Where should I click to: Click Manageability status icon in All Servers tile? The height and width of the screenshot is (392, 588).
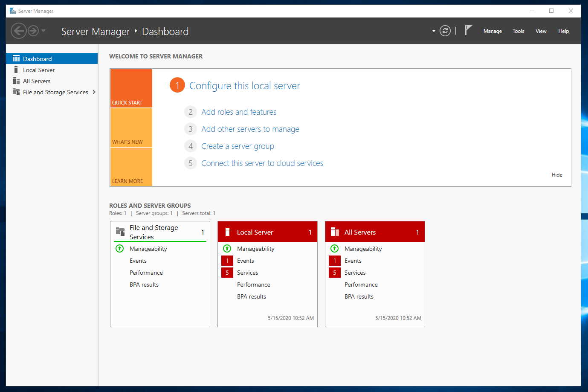(x=335, y=249)
